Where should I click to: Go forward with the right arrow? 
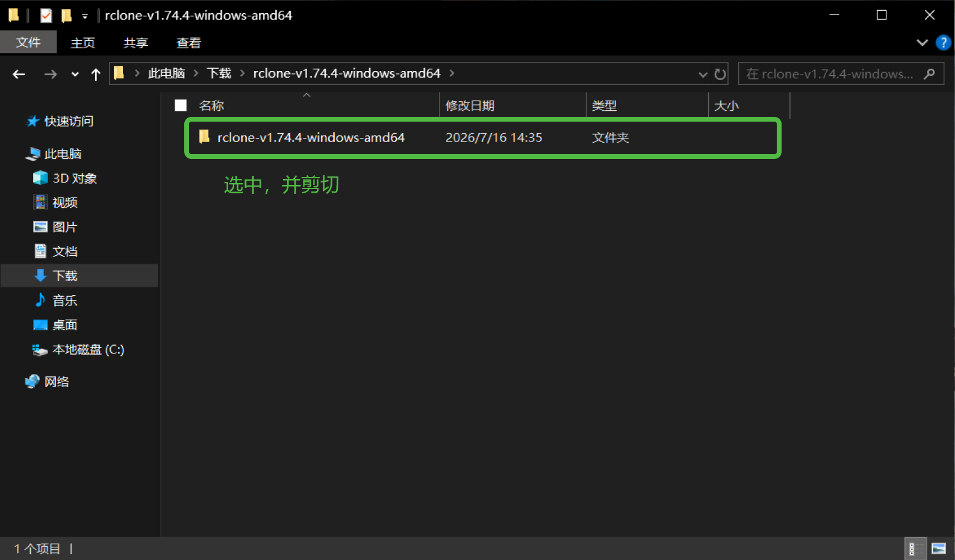pyautogui.click(x=51, y=74)
